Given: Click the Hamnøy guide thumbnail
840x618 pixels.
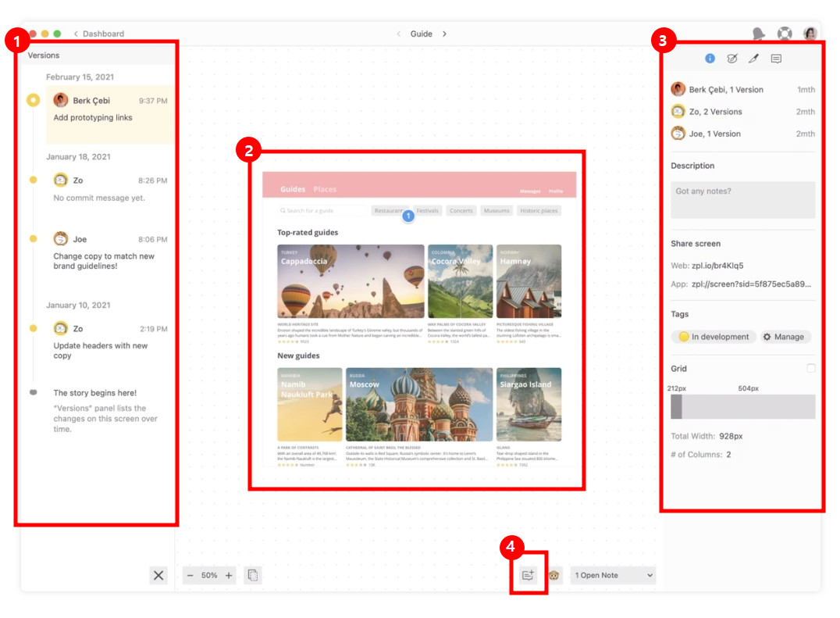Looking at the screenshot, I should (x=529, y=280).
